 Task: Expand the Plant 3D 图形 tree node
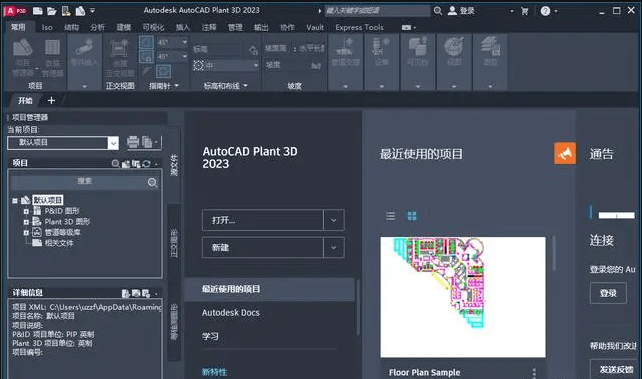point(26,222)
